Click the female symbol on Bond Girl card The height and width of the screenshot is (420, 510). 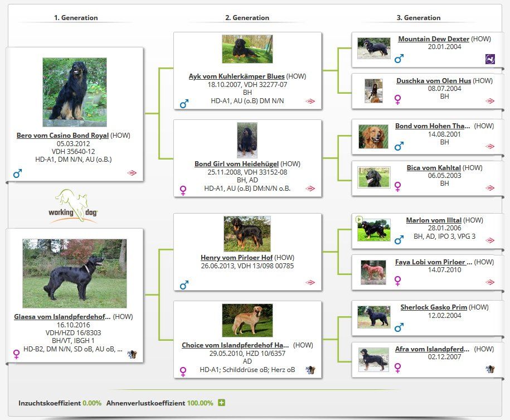183,190
